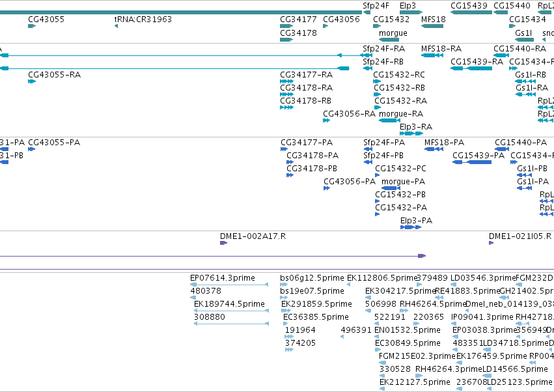Click EST bs19e07.5prime
The height and width of the screenshot is (392, 554).
point(312,291)
